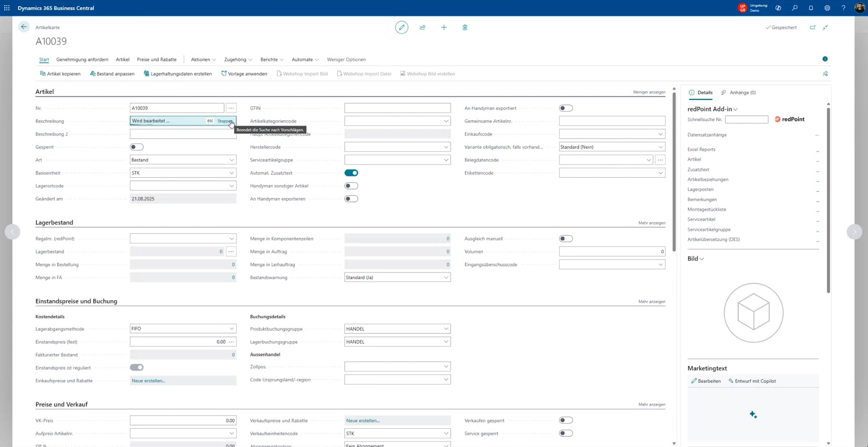Open the Preise und Rabatte tab
The height and width of the screenshot is (447, 868).
click(x=156, y=59)
